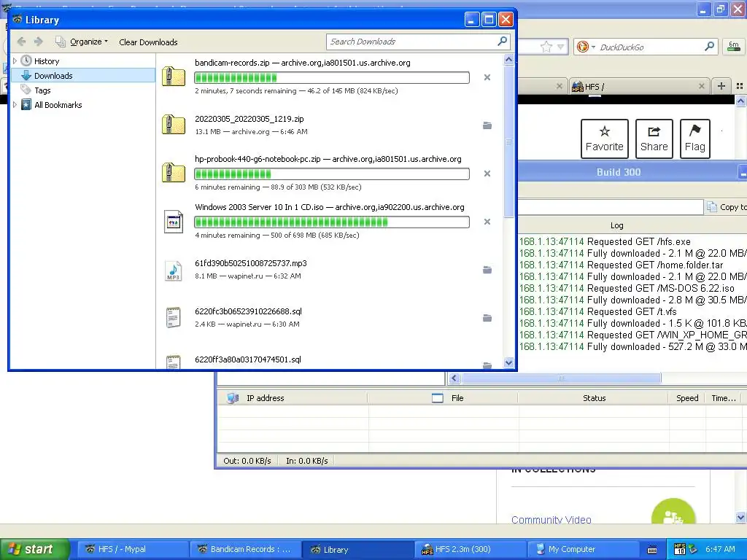
Task: Click the 61fd390b50251008725737.mp3 file name
Action: tap(251, 262)
